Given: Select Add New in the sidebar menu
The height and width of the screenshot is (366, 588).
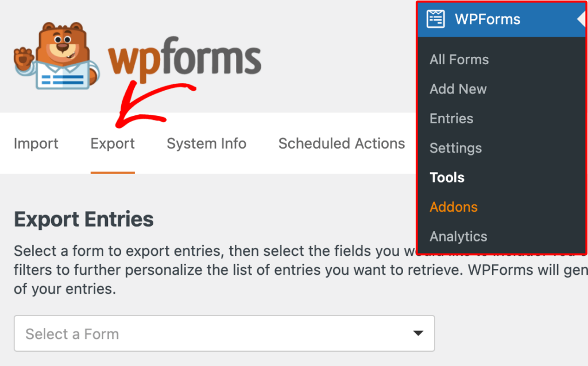Looking at the screenshot, I should click(x=458, y=89).
